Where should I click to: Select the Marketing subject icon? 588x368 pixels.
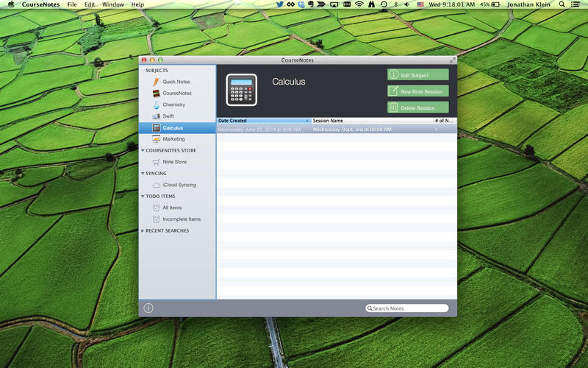point(157,139)
